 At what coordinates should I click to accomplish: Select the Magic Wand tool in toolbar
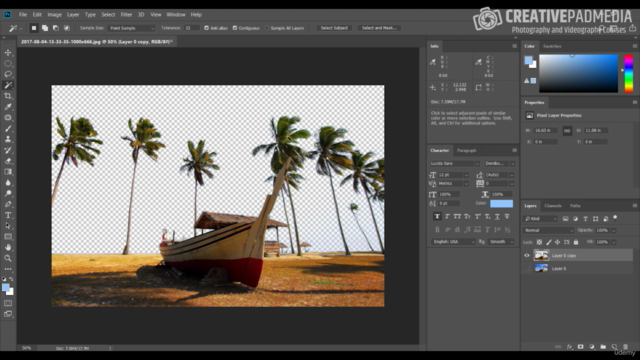coord(8,85)
